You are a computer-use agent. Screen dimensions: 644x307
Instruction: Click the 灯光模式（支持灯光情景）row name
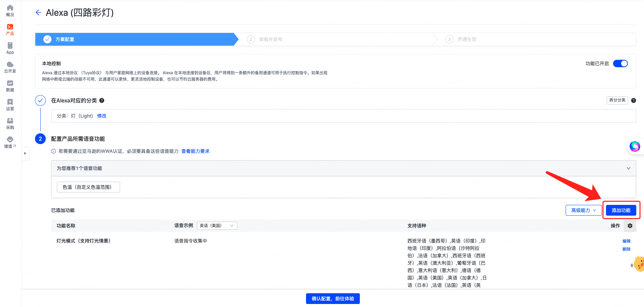click(x=83, y=241)
